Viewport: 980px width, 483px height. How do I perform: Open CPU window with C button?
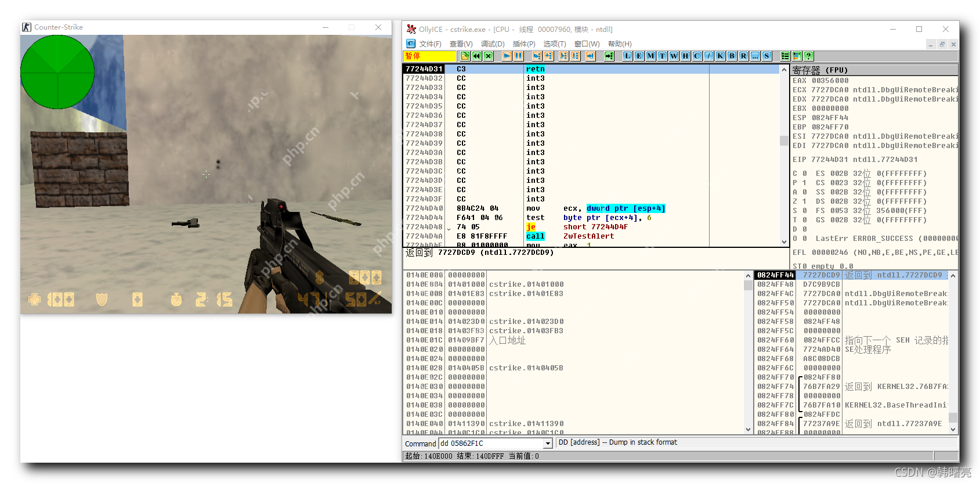(x=697, y=56)
